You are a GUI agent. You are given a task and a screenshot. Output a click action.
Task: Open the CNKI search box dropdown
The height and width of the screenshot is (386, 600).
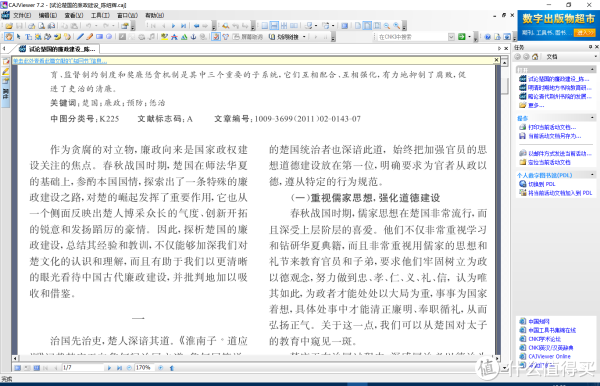(x=451, y=37)
